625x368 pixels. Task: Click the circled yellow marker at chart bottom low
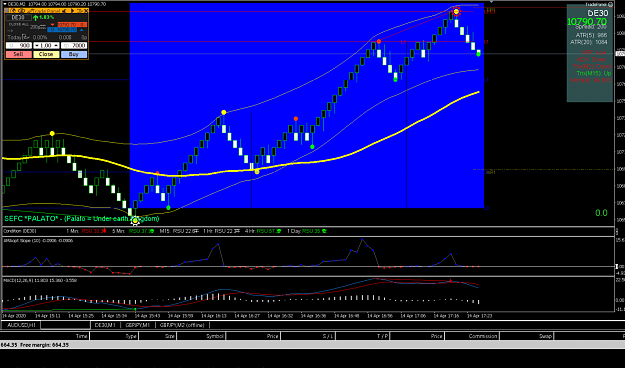point(135,220)
